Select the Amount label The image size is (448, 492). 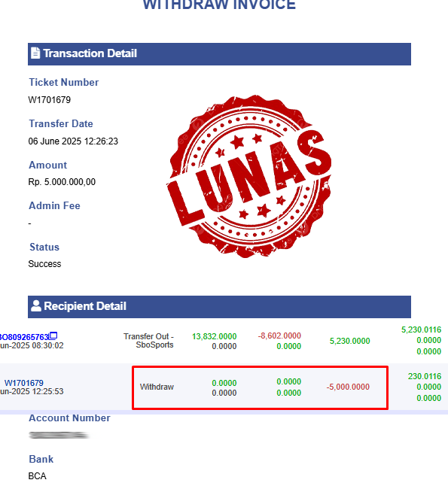47,165
